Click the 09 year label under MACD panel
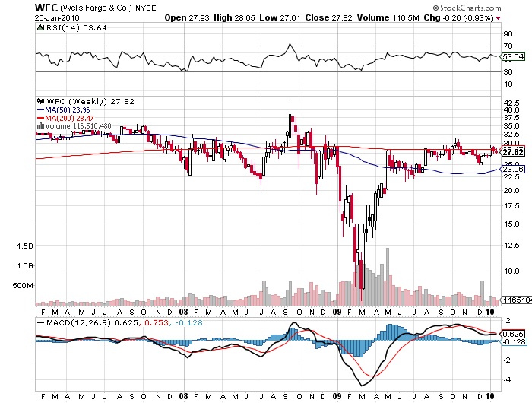This screenshot has height=403, width=532. pos(337,396)
